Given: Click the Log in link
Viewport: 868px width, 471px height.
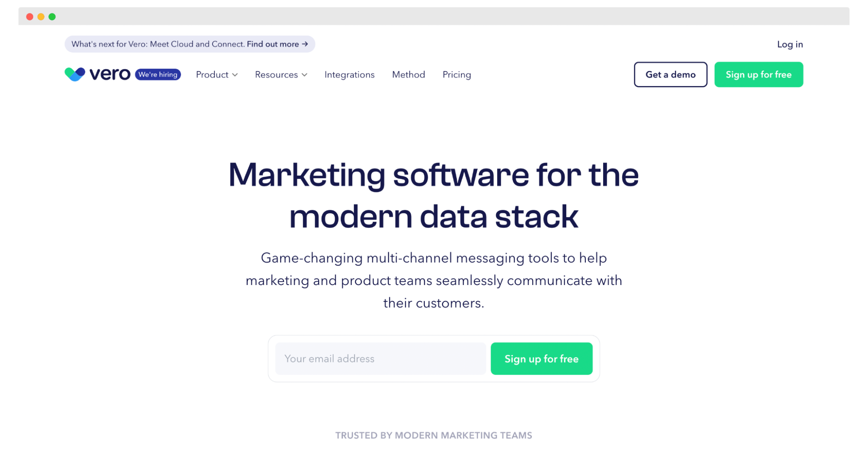Looking at the screenshot, I should tap(790, 44).
